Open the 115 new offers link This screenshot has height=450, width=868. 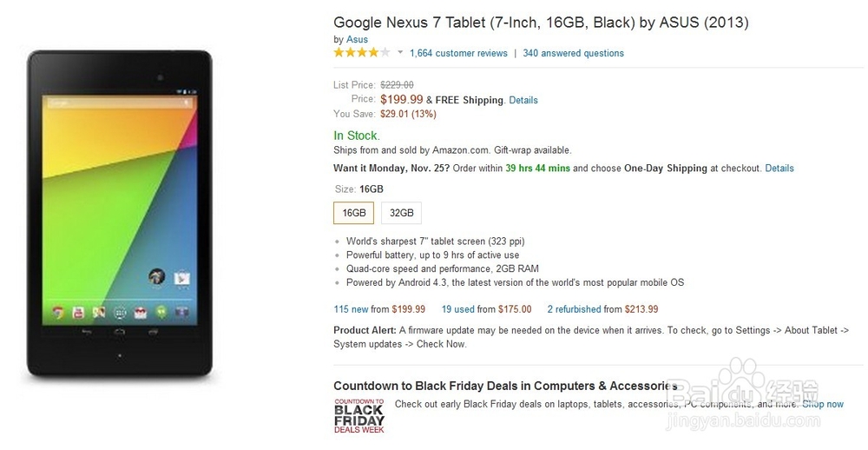pyautogui.click(x=352, y=308)
